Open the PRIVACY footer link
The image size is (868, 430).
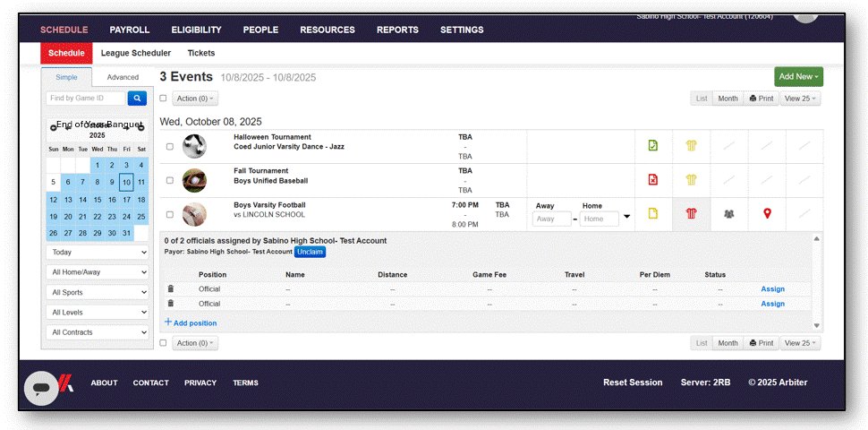[200, 383]
